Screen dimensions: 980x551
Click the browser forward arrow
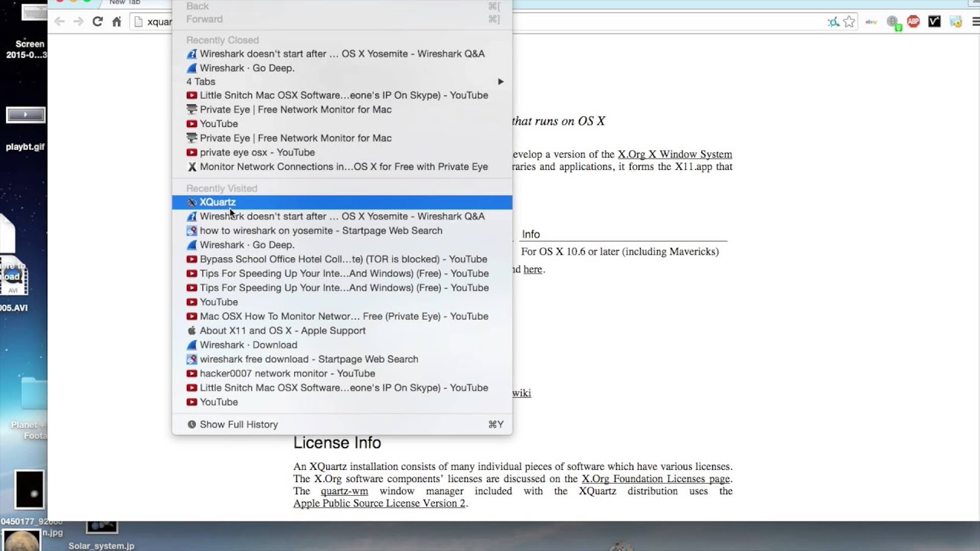point(78,21)
